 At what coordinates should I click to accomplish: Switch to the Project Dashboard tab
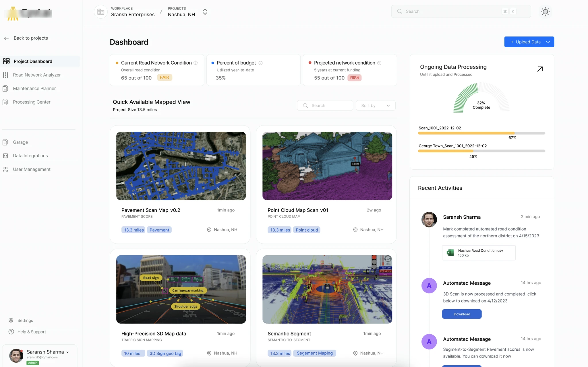(x=32, y=61)
